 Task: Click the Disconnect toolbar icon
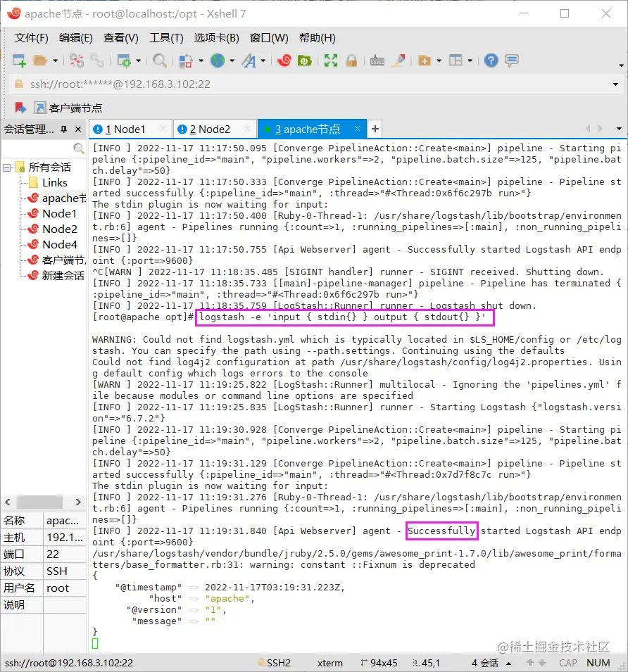(77, 61)
